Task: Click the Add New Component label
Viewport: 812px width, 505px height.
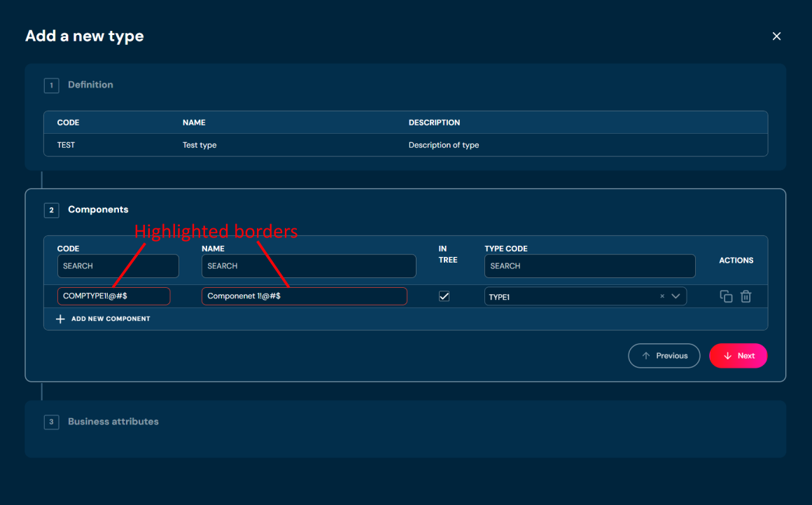Action: point(111,319)
